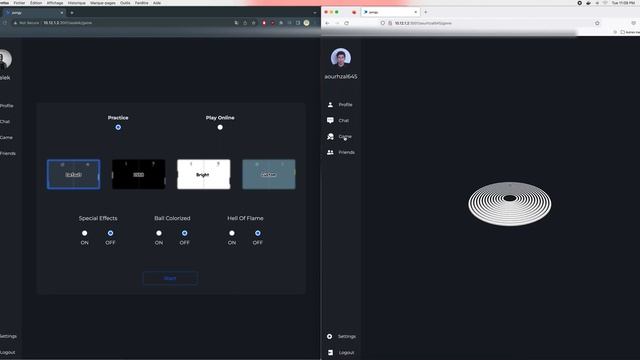Choose the black board theme thumbnail
640x360 pixels.
[x=139, y=174]
